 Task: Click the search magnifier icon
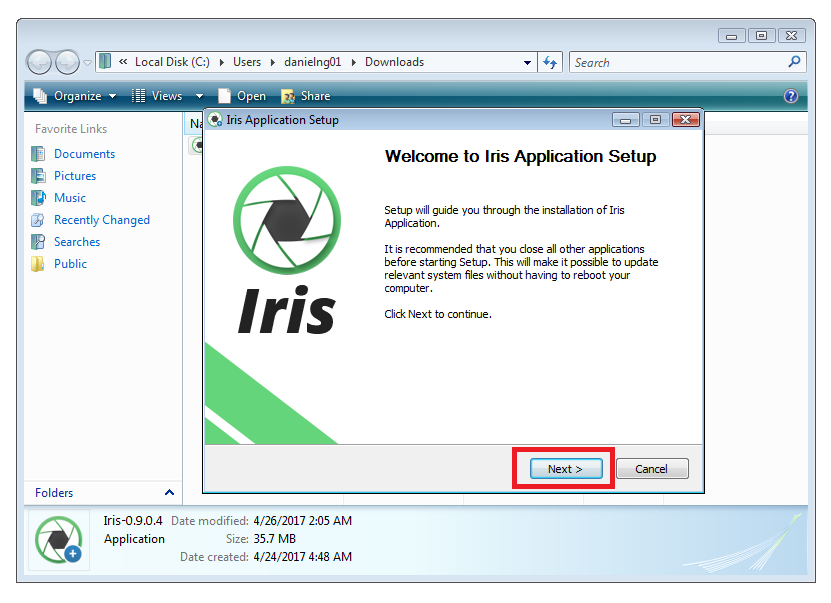[794, 62]
